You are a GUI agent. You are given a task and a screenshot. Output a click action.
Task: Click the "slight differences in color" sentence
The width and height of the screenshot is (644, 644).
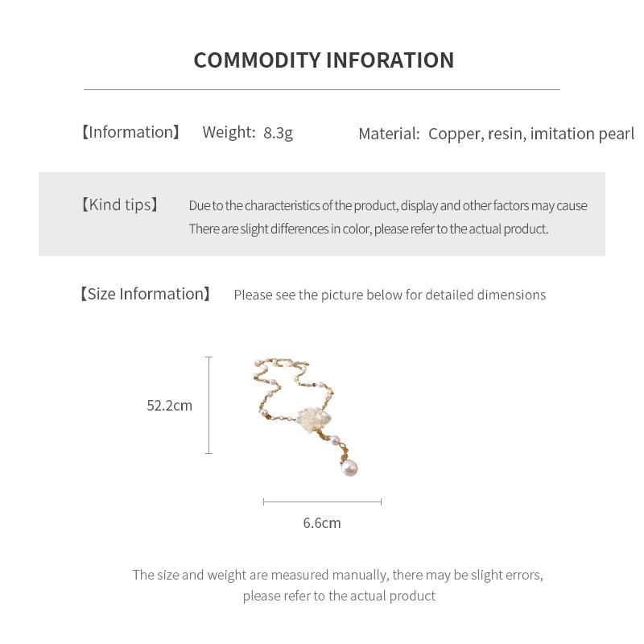pyautogui.click(x=369, y=229)
